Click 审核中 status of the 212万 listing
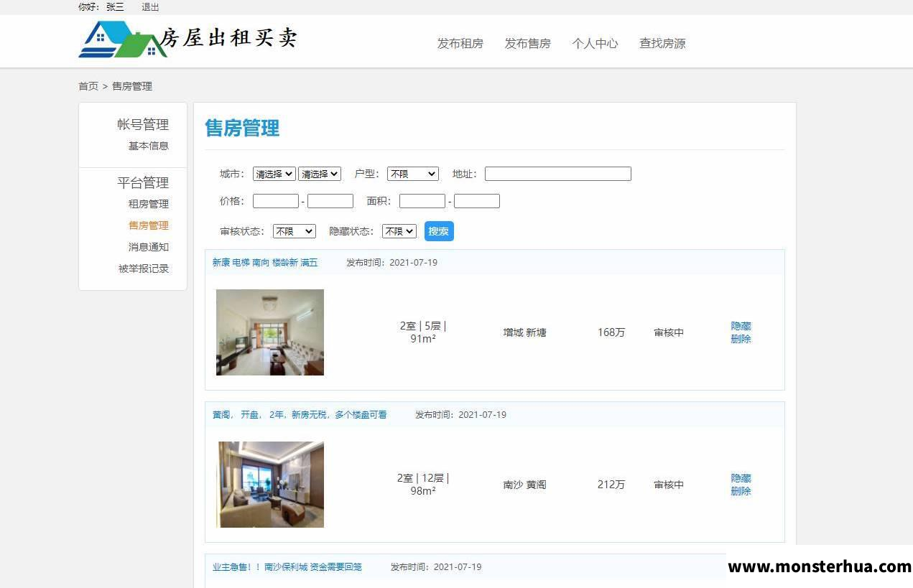The image size is (913, 588). (669, 485)
